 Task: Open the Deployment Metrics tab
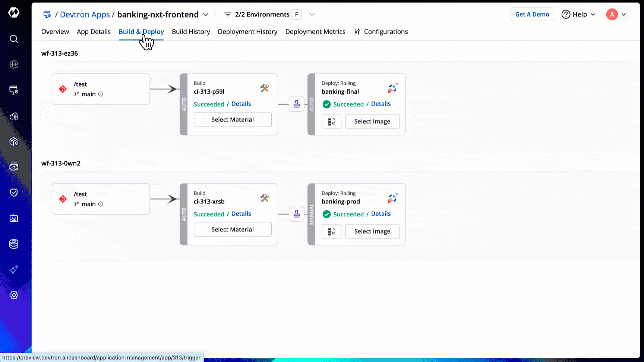click(x=315, y=32)
